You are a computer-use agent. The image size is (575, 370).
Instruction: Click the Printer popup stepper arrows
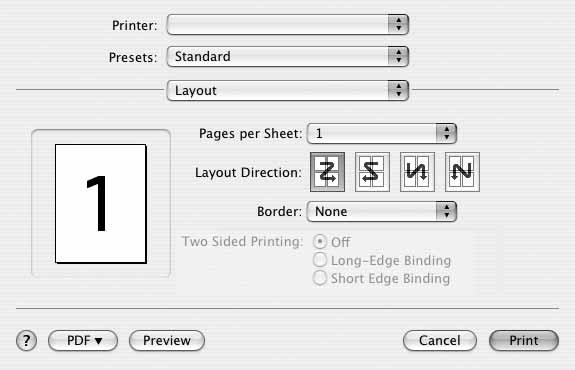pyautogui.click(x=398, y=25)
